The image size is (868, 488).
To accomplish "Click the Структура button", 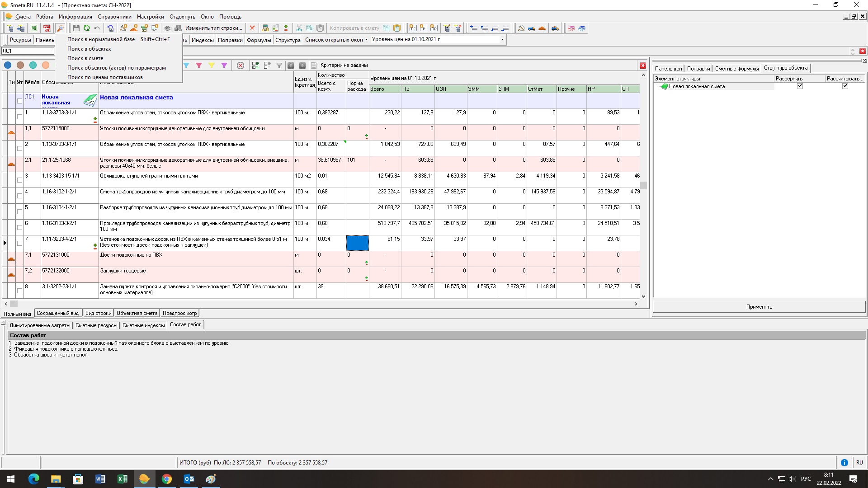I will tap(288, 40).
